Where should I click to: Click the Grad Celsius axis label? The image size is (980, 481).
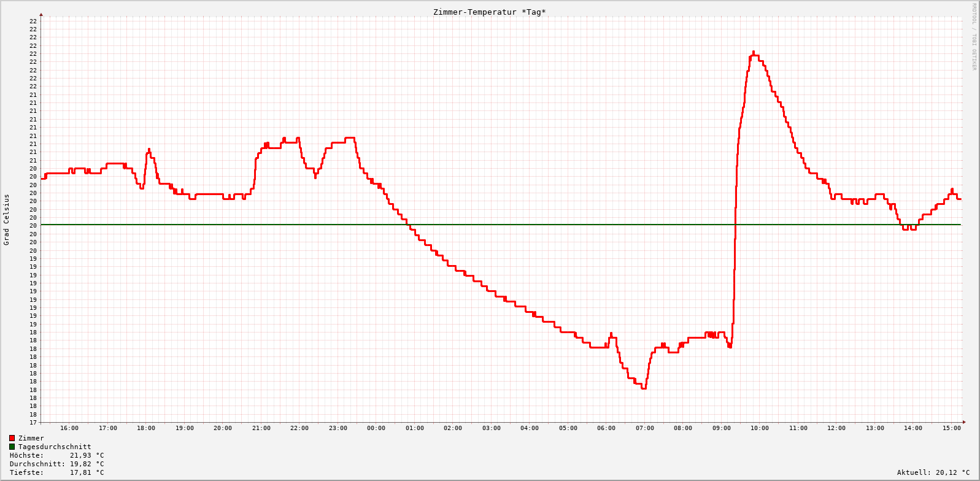coord(7,220)
